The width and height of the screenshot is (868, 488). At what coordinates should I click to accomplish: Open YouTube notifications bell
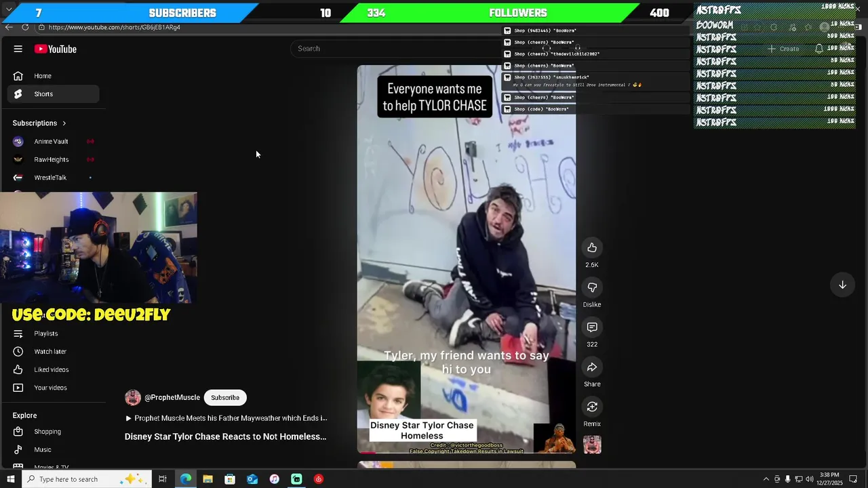point(819,49)
